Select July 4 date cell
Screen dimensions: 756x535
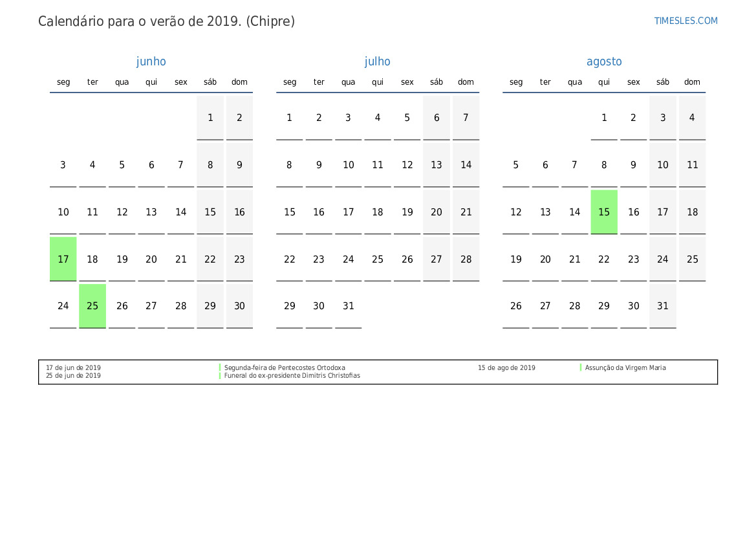point(378,118)
